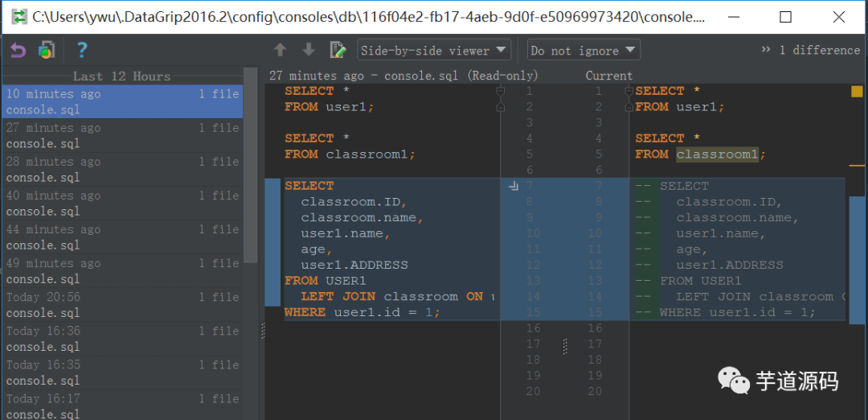Screen dimensions: 868x420
Task: Click the left-pane 'user1.name,' line
Action: pos(346,234)
